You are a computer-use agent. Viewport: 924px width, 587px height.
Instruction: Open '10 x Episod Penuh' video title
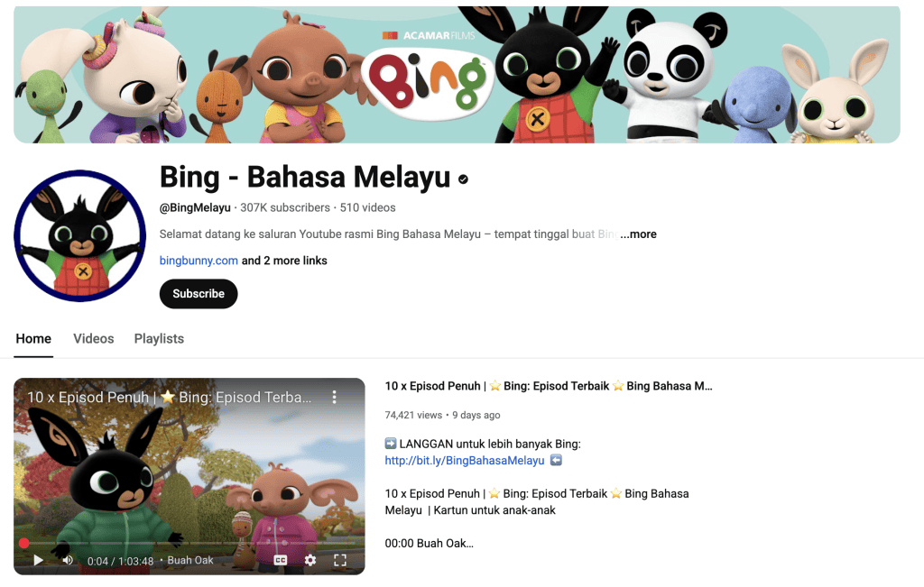click(549, 386)
